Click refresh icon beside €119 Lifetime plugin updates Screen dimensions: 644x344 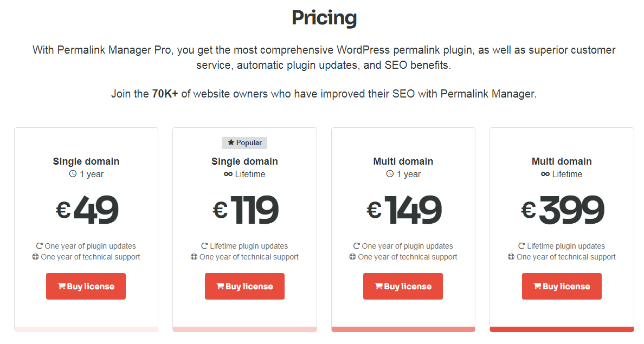pos(204,246)
